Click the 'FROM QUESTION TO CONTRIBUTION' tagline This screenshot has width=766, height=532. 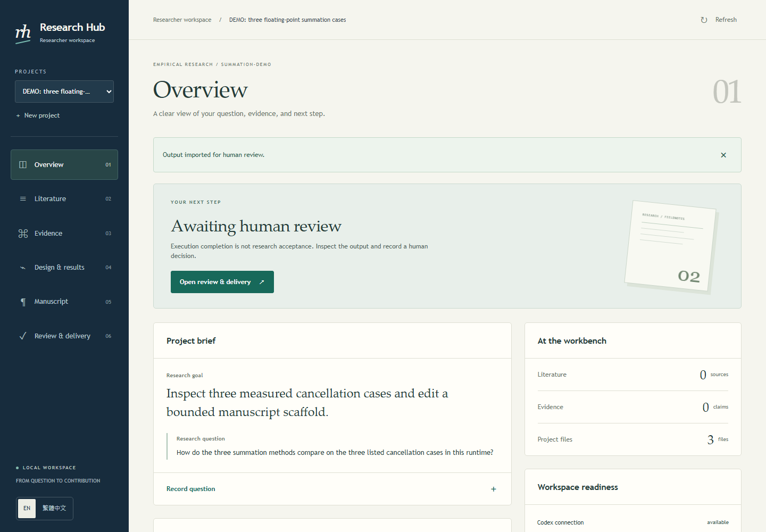click(x=58, y=481)
